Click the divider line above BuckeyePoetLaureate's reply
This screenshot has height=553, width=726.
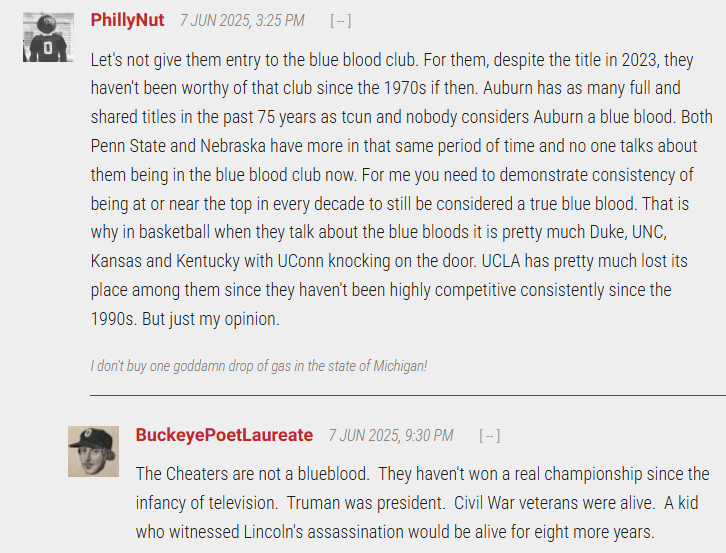pos(408,396)
